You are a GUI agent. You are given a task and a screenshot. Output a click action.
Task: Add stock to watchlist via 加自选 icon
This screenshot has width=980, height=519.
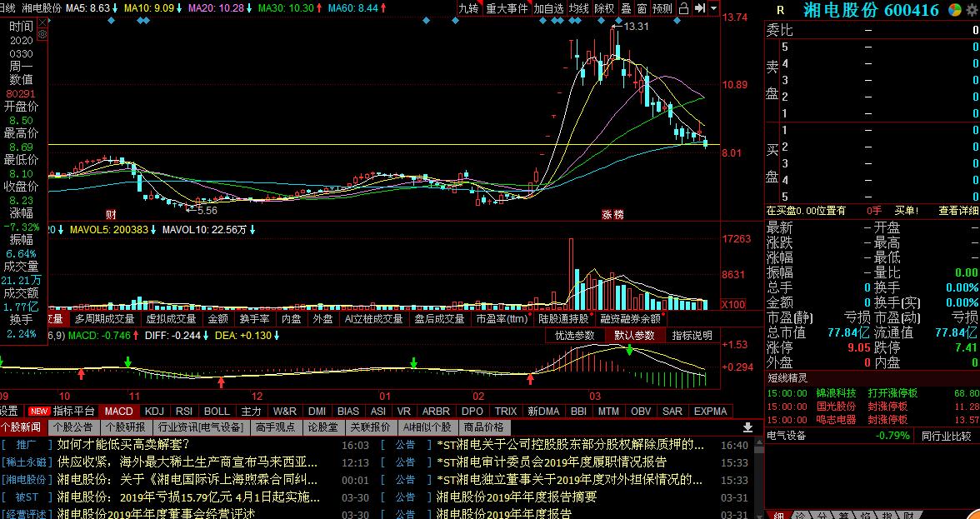point(549,9)
